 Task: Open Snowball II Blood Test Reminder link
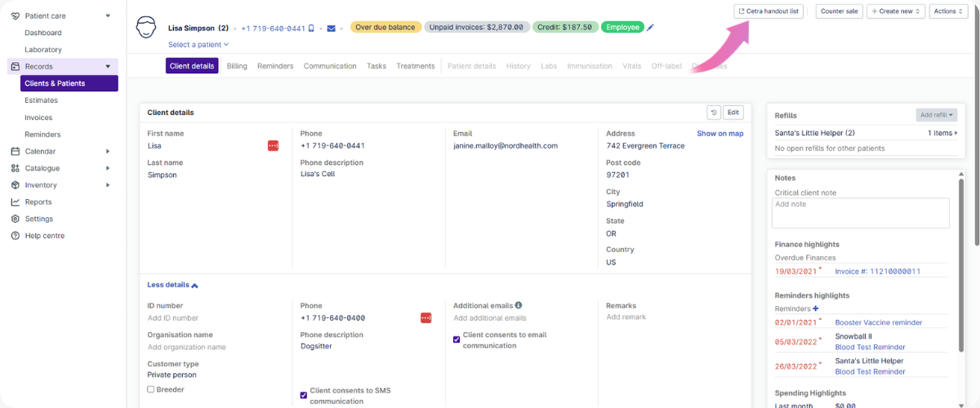[x=871, y=347]
